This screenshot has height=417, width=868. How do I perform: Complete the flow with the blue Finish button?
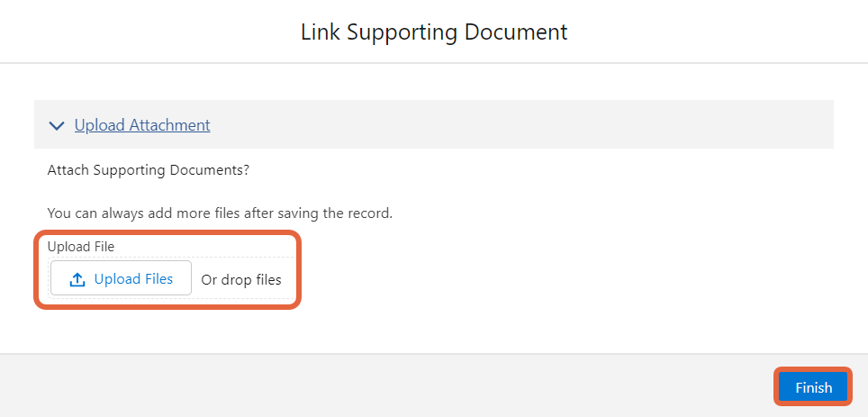[813, 387]
